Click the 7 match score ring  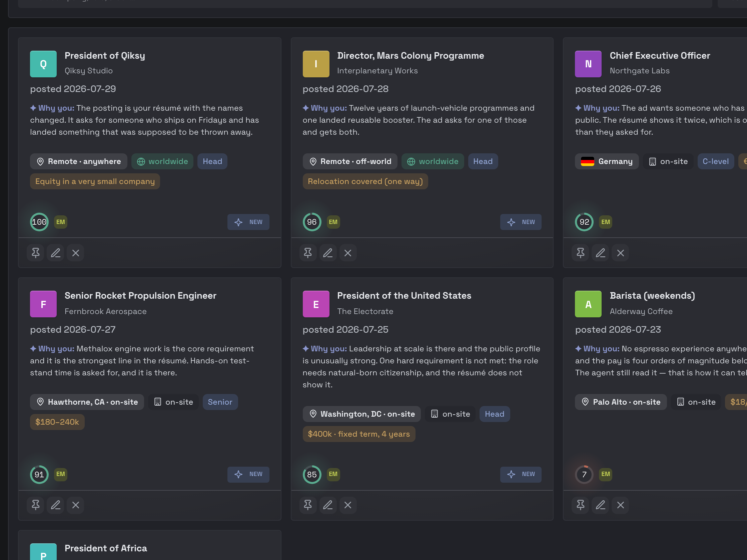584,475
